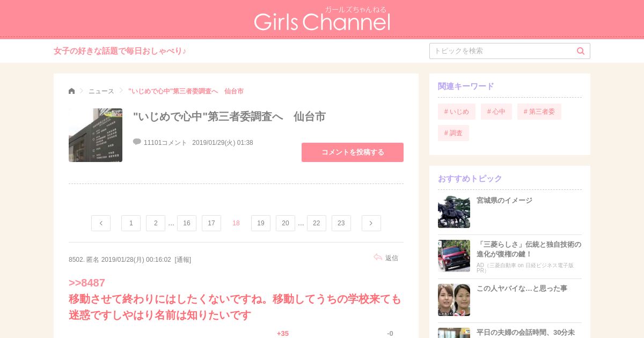Go to page 23
The image size is (644, 338).
(341, 223)
